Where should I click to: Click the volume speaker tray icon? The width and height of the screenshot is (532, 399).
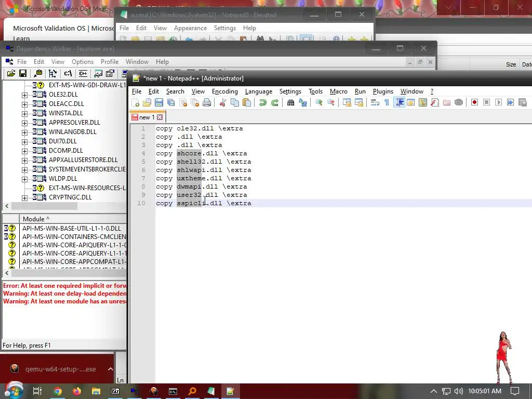458,391
